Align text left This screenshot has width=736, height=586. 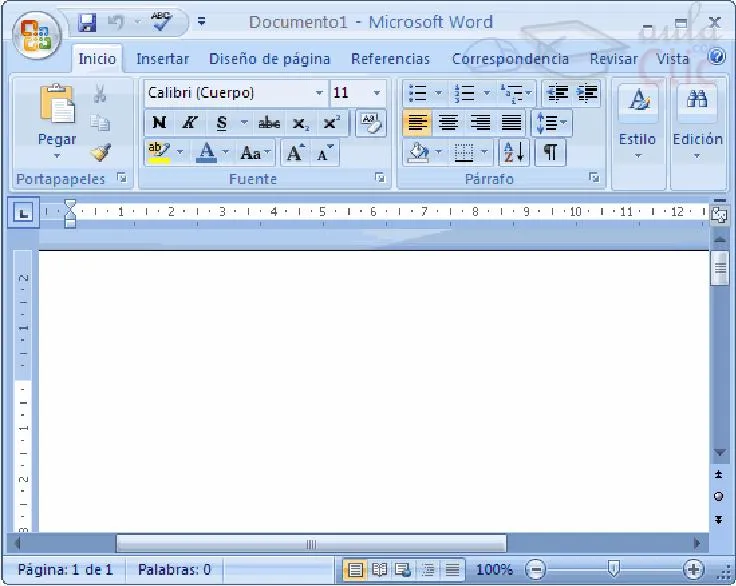point(417,123)
